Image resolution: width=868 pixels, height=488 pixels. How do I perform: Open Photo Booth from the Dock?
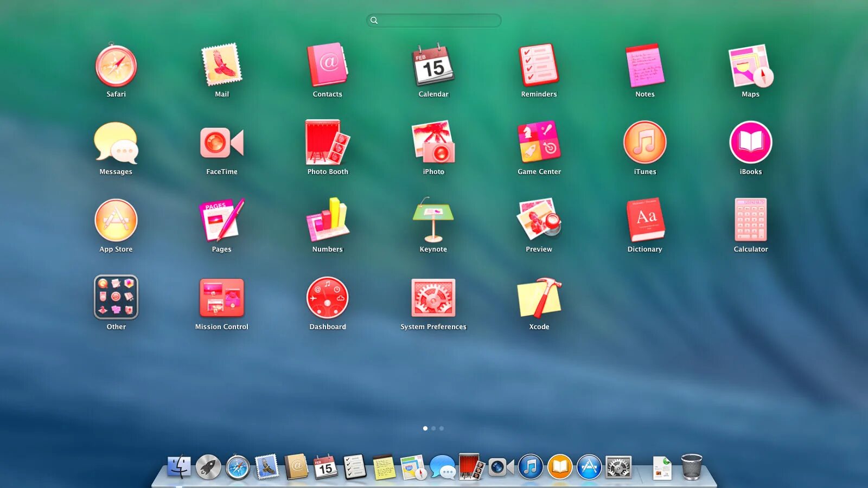pyautogui.click(x=471, y=466)
